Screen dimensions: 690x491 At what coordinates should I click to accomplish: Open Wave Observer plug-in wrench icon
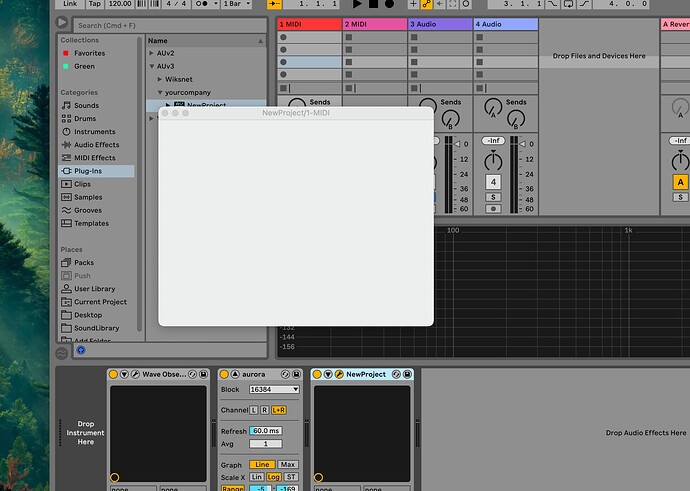136,374
